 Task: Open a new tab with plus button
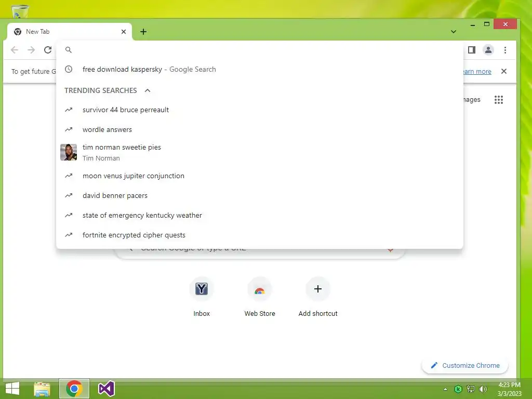pos(143,32)
